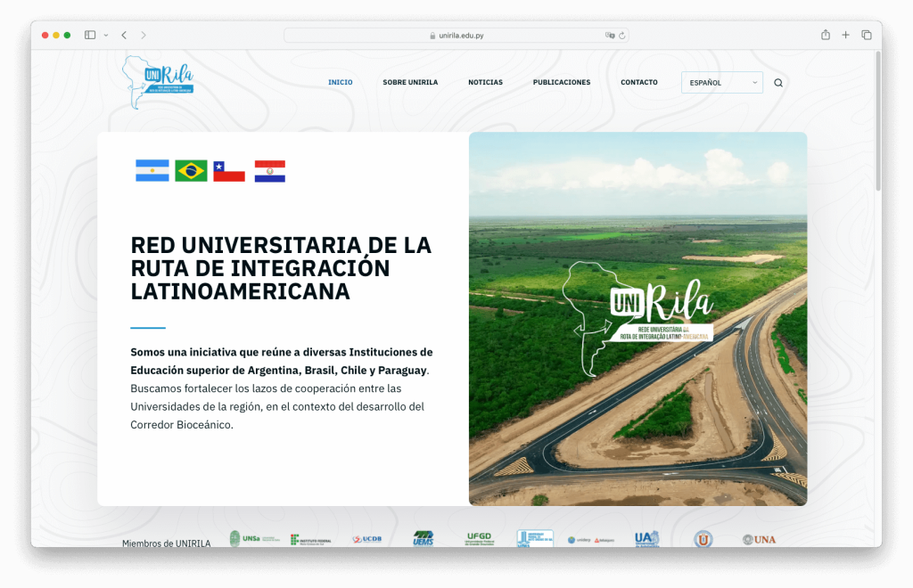Open a new tab with plus icon

point(846,35)
